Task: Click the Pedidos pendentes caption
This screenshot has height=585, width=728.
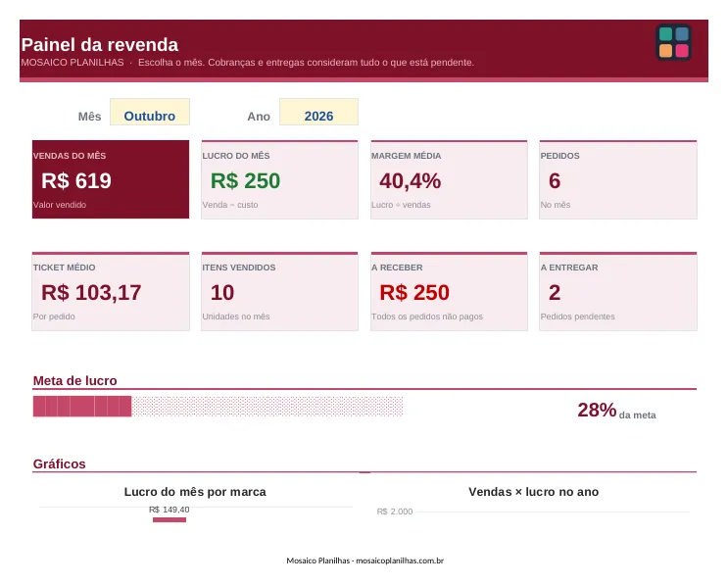Action: [577, 317]
